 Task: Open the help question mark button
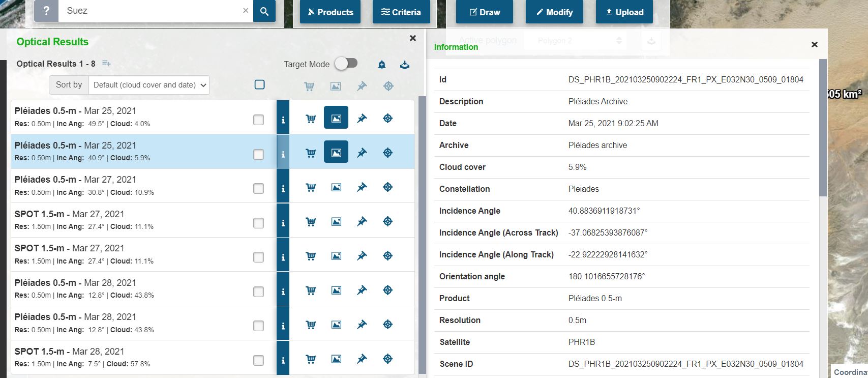coord(46,11)
